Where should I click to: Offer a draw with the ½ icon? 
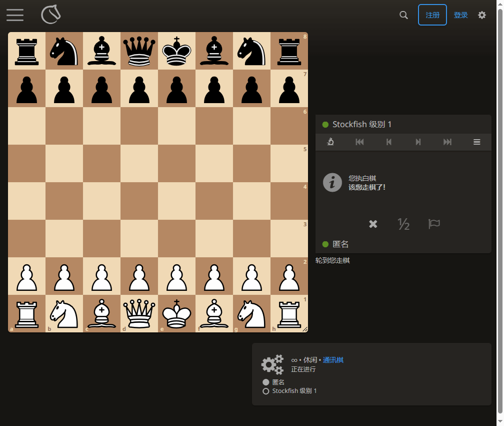click(x=403, y=224)
